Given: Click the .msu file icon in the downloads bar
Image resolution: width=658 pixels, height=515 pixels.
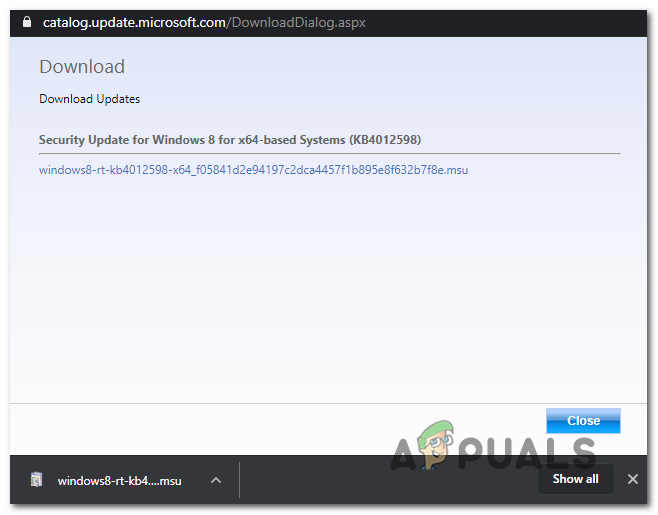Looking at the screenshot, I should 37,480.
